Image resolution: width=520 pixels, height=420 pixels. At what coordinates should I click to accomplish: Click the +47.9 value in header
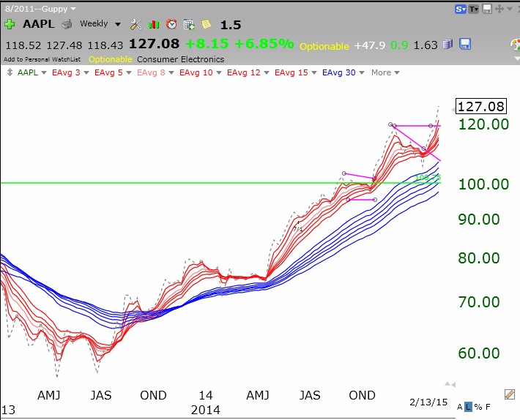(x=370, y=45)
